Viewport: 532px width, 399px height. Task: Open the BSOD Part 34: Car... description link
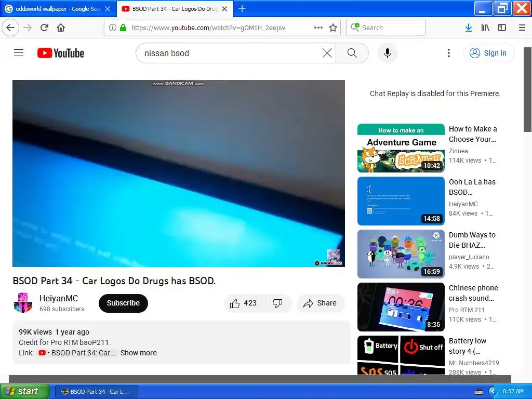(77, 353)
